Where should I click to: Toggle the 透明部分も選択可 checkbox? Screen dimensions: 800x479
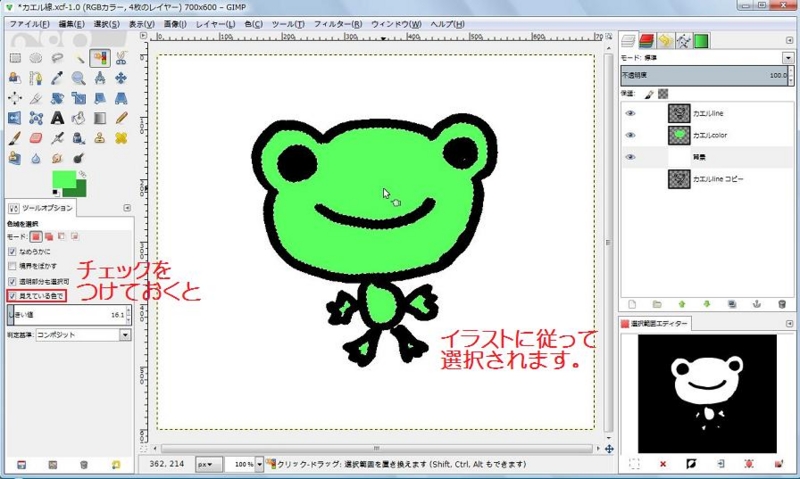[12, 281]
